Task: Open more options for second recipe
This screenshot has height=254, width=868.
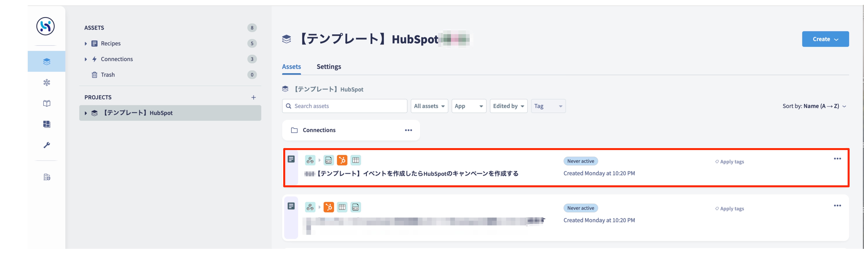Action: tap(837, 205)
